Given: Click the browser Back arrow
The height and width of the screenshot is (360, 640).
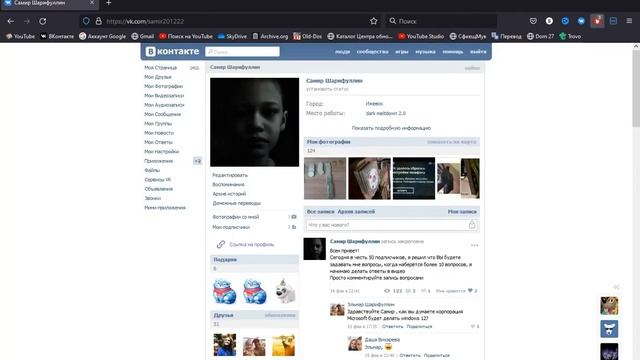Looking at the screenshot, I should [x=11, y=21].
